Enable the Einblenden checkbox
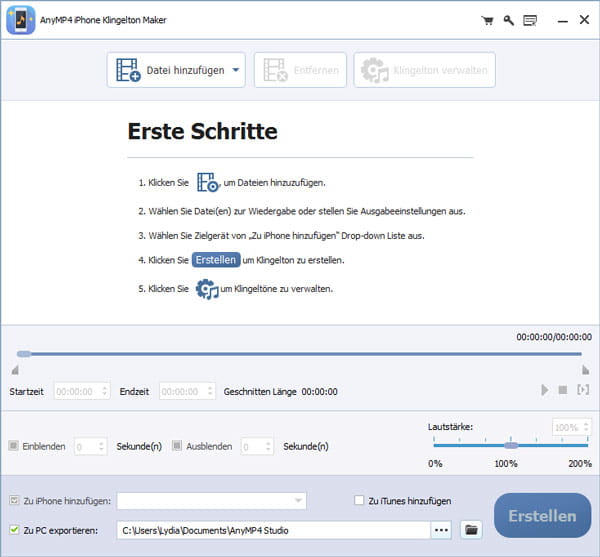Viewport: 600px width, 557px height. pyautogui.click(x=13, y=445)
